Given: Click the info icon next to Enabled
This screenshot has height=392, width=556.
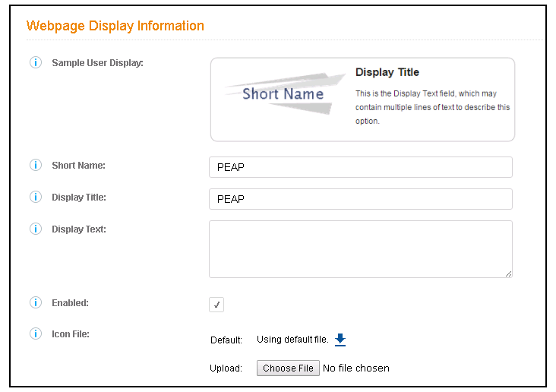Looking at the screenshot, I should [x=36, y=302].
